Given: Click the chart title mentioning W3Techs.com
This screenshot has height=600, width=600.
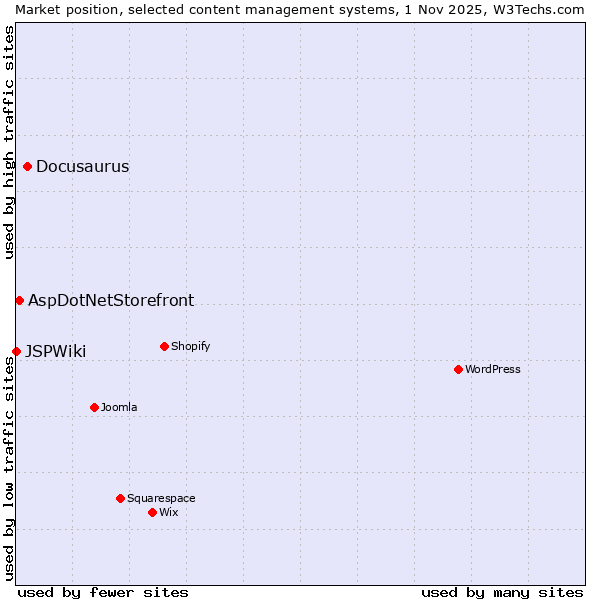Looking at the screenshot, I should (x=300, y=9).
